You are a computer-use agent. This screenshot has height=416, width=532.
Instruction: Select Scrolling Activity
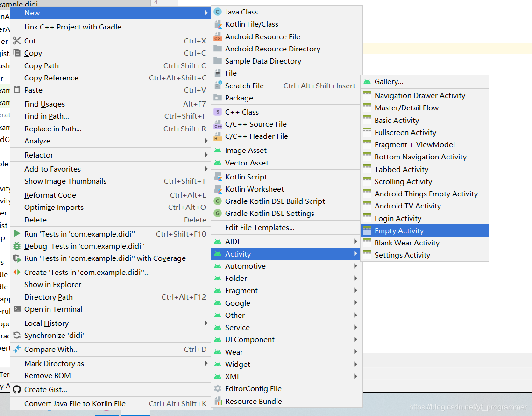point(425,181)
